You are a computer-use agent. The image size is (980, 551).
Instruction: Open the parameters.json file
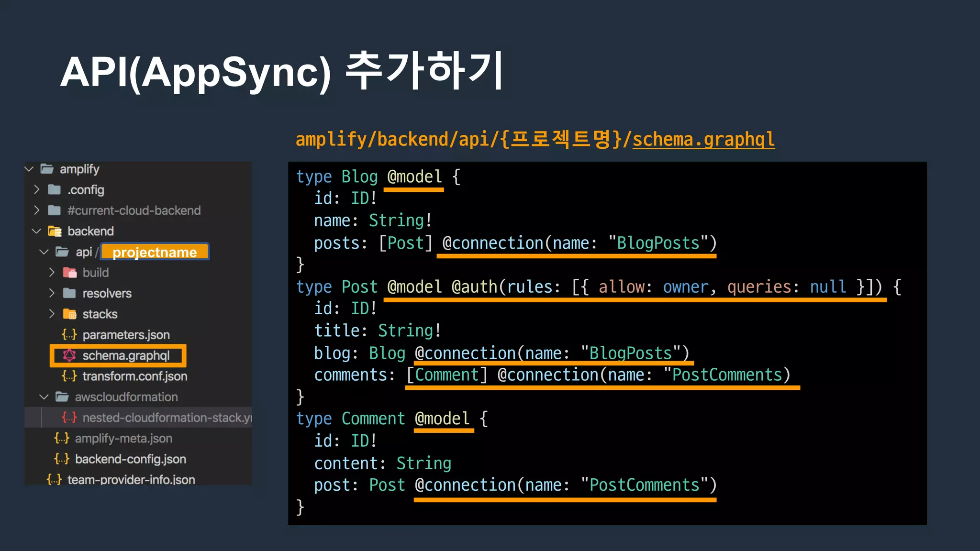pos(126,335)
